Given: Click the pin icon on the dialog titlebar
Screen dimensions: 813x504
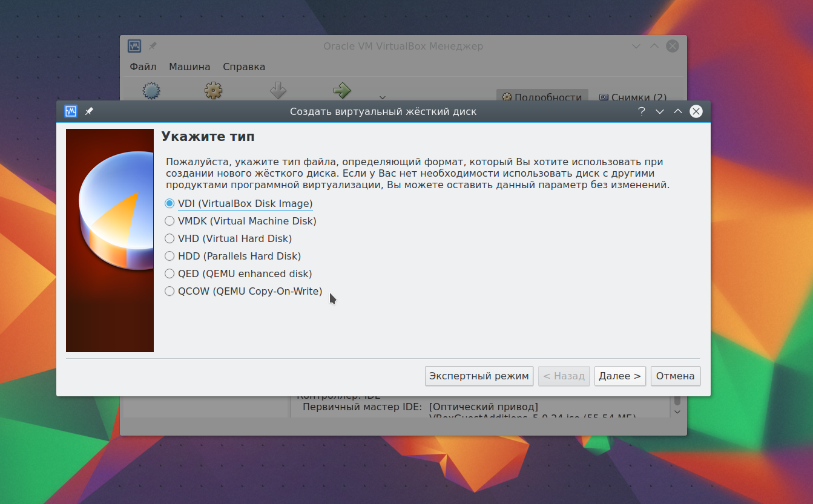Looking at the screenshot, I should (88, 111).
